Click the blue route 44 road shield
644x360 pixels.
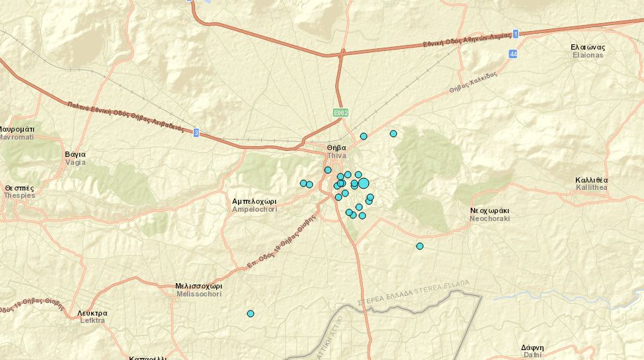513,54
